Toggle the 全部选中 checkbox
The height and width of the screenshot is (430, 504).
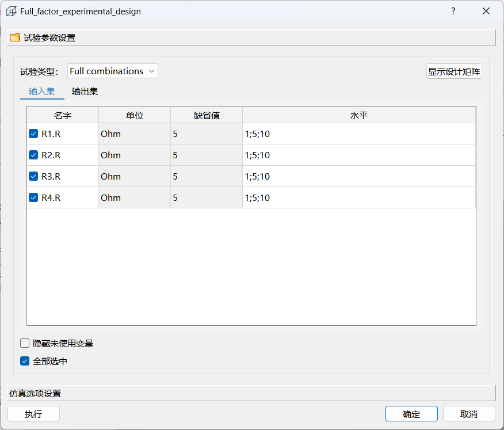25,361
